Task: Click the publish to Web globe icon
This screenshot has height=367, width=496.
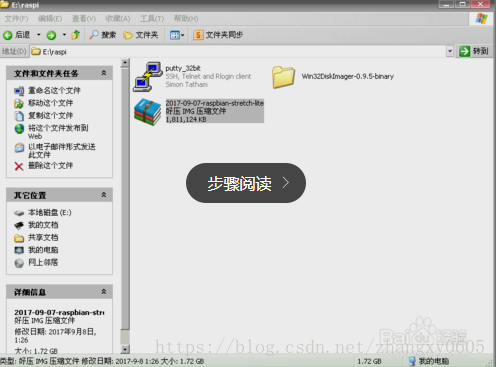Action: pos(19,129)
